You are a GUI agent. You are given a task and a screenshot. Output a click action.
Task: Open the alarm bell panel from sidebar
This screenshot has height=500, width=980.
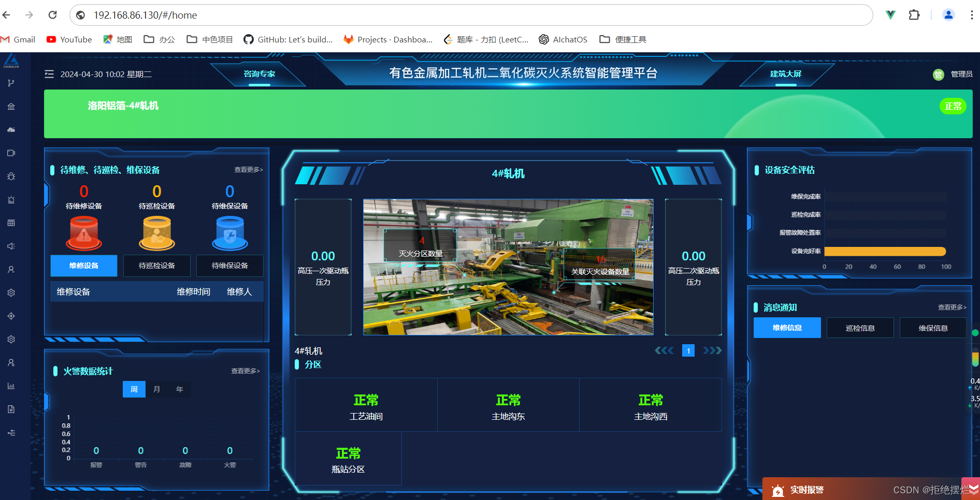pos(11,199)
